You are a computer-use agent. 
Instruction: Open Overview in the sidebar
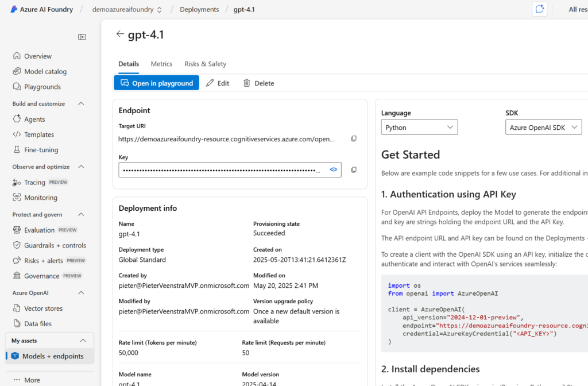[x=38, y=56]
